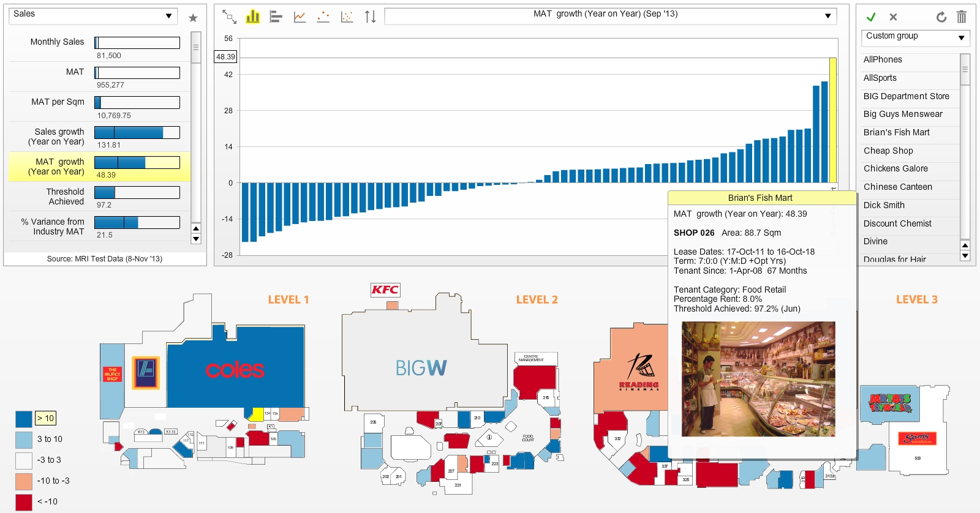
Task: Click the refresh arrow icon
Action: pos(941,17)
